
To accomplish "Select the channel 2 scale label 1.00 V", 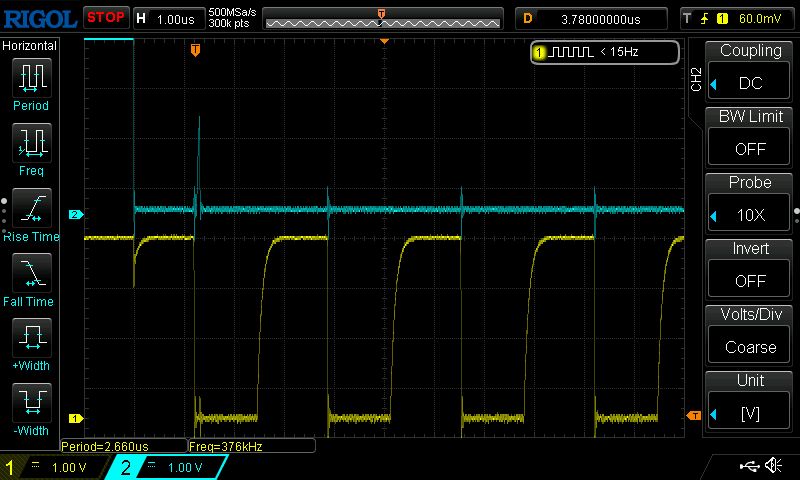I will (185, 468).
